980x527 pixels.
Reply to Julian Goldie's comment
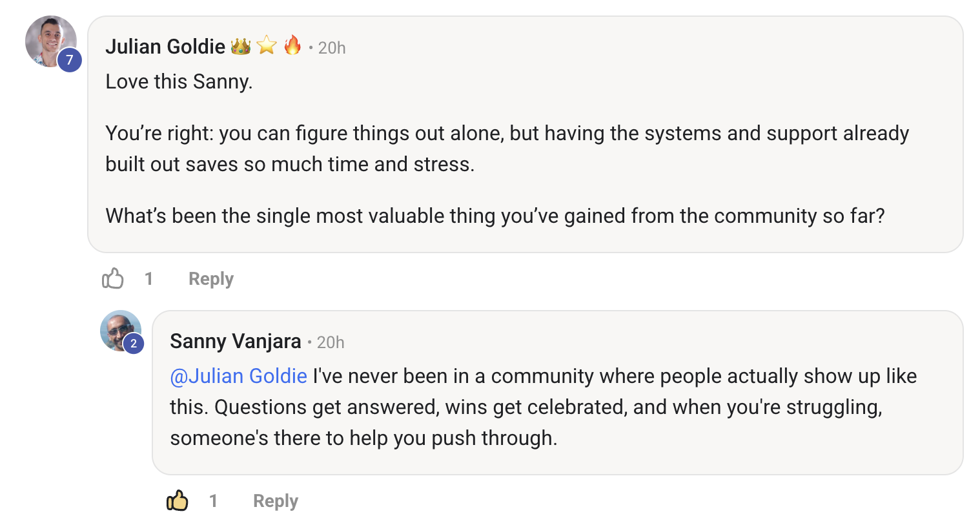(x=211, y=279)
